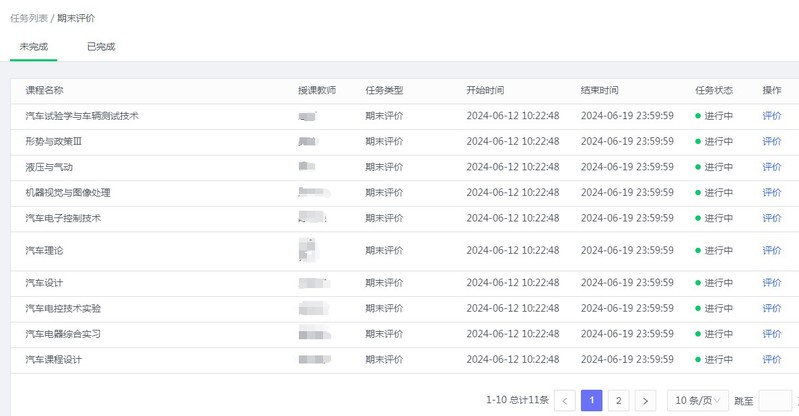The image size is (799, 416).
Task: Go to page 2
Action: [619, 401]
